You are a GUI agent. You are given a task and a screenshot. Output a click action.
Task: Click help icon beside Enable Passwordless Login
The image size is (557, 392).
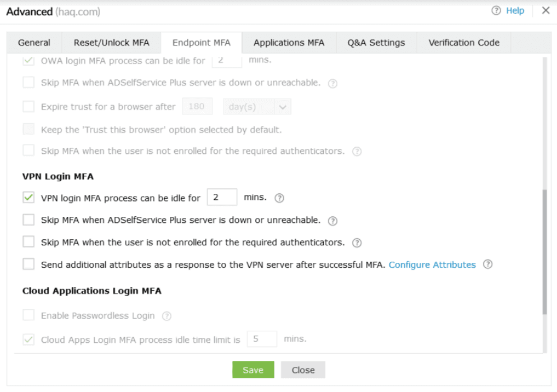[x=167, y=316]
